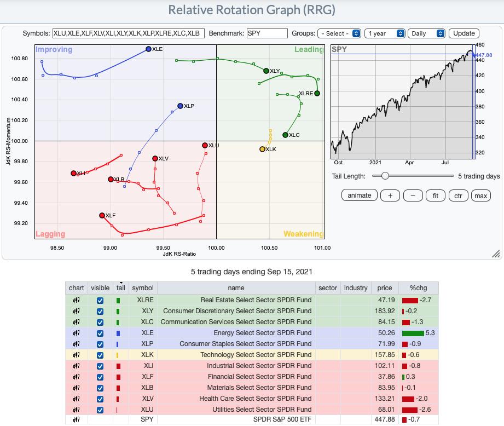Image resolution: width=504 pixels, height=426 pixels.
Task: Click the Tail Length slider handle
Action: pyautogui.click(x=385, y=176)
